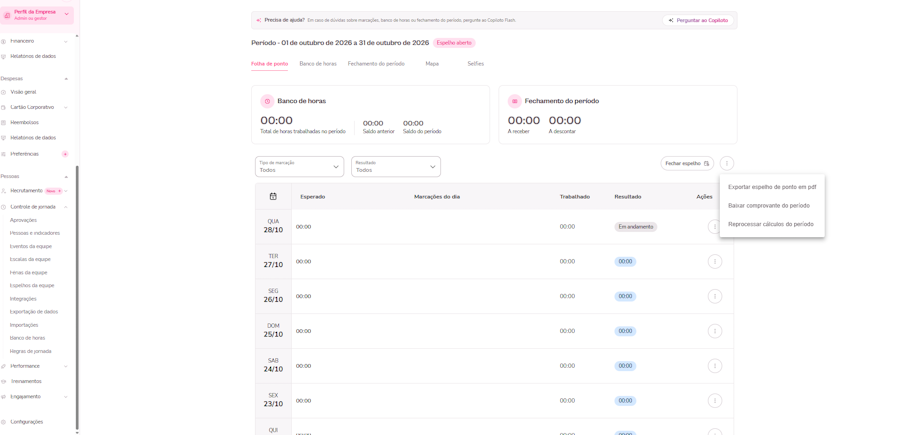Open actions menu for SEG 26/10
Screen dimensions: 900x435
[715, 296]
